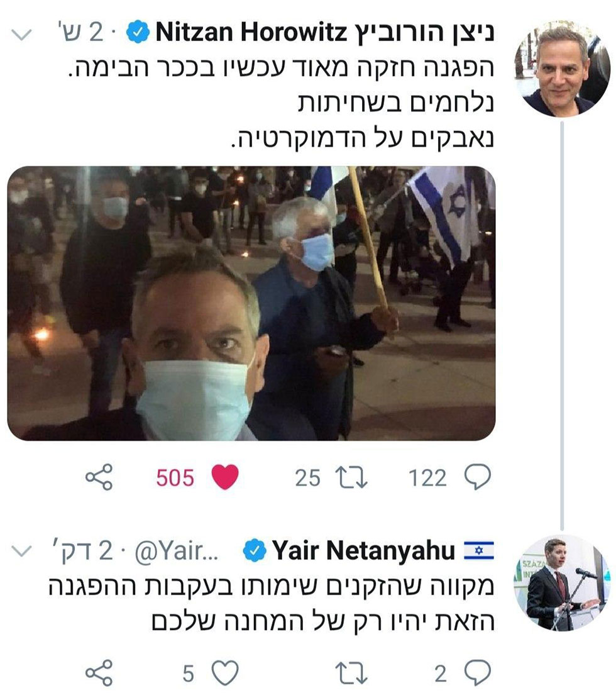Reply to tweet with 122 comments
The image size is (616, 700).
[478, 477]
